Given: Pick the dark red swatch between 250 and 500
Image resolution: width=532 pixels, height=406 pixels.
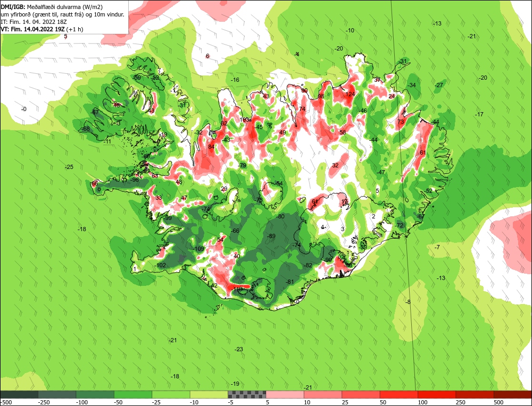Looking at the screenshot, I should pyautogui.click(x=475, y=394).
